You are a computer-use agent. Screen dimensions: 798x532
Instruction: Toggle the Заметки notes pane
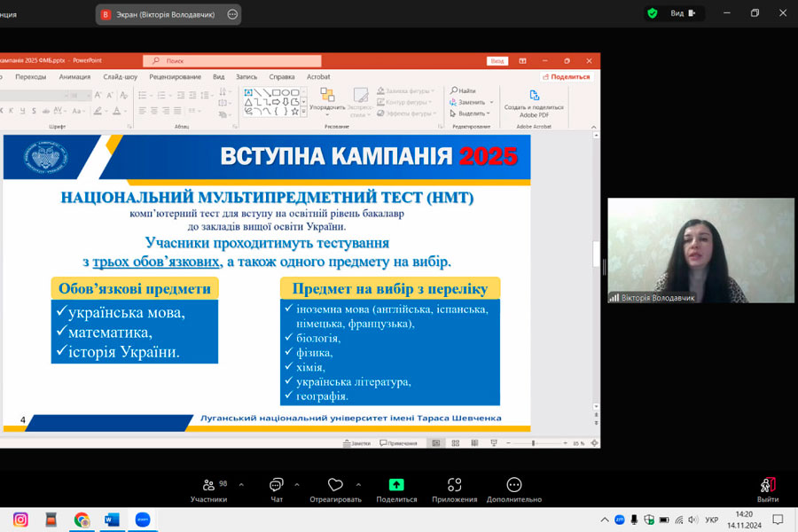[356, 442]
